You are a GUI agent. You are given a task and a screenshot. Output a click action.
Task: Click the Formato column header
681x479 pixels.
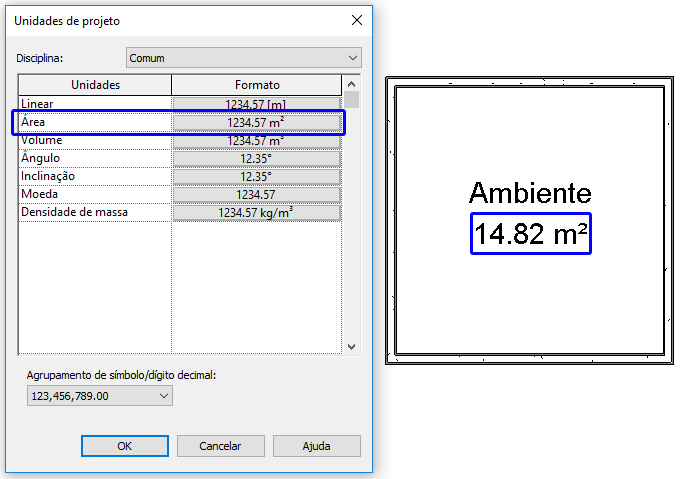click(257, 85)
